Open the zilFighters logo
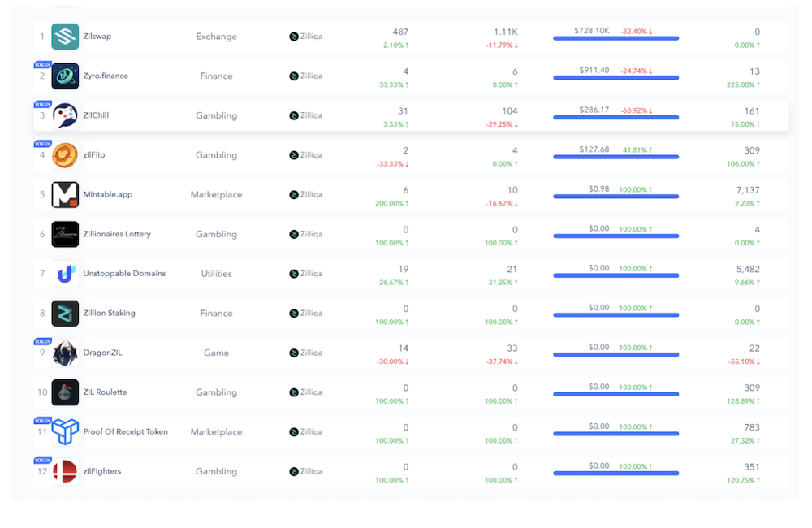 click(x=65, y=471)
